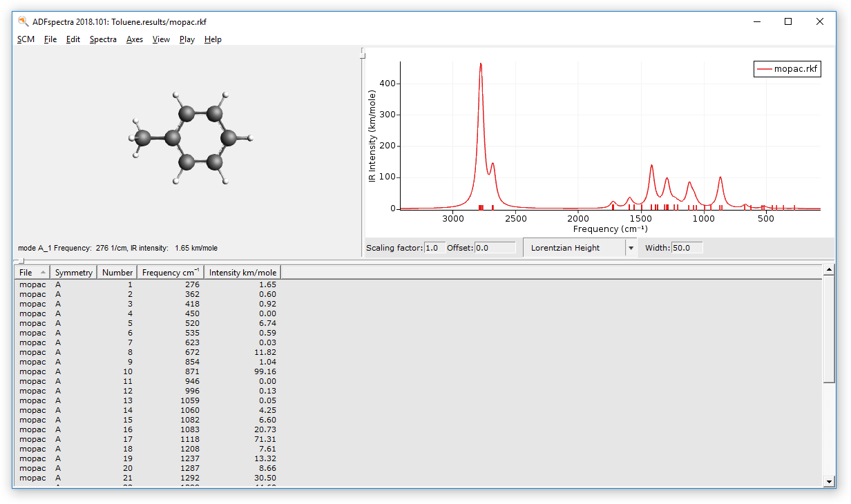Sort table by Frequency column header

pyautogui.click(x=170, y=272)
